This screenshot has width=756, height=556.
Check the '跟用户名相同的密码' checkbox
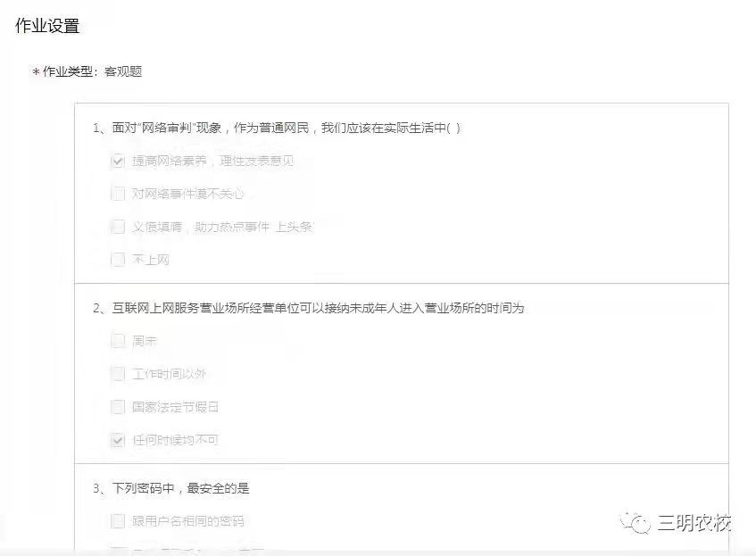click(118, 521)
